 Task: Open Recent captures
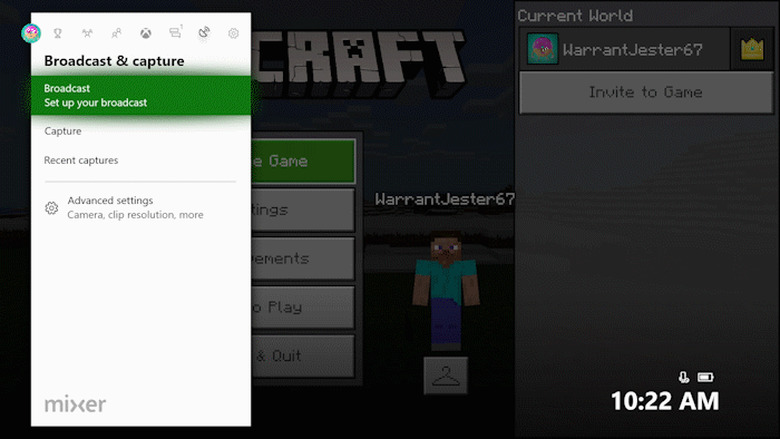(141, 160)
